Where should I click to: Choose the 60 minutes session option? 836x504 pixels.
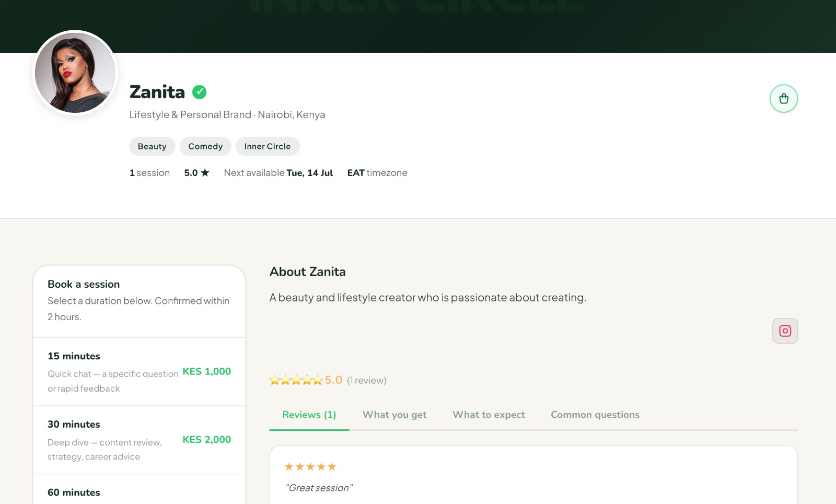[x=140, y=490]
